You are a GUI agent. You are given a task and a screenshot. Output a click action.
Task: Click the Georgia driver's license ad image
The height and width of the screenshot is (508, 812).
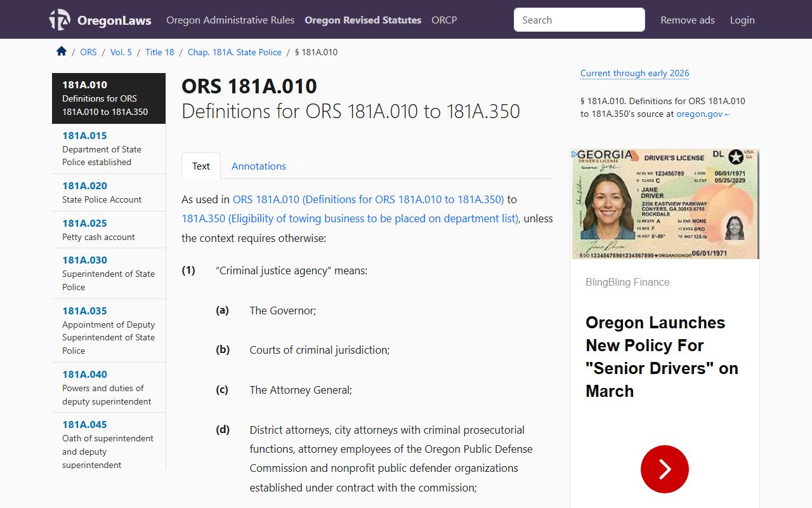point(665,204)
